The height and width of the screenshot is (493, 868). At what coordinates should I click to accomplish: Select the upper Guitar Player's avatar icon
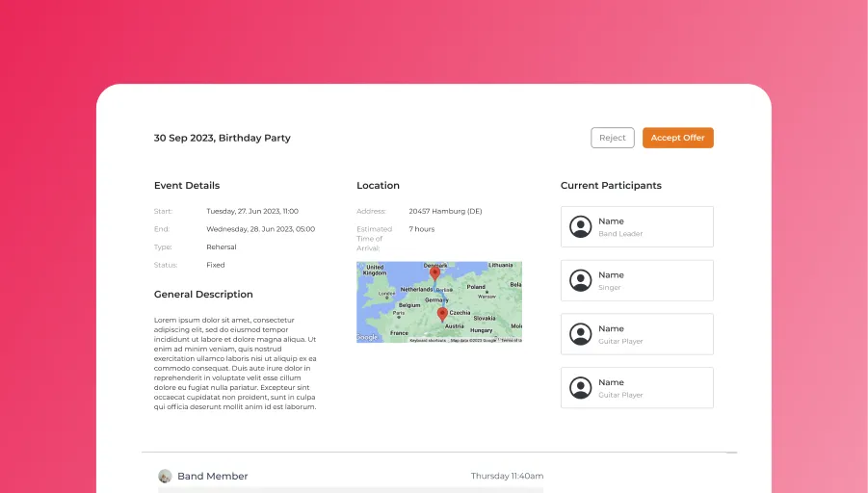(580, 334)
